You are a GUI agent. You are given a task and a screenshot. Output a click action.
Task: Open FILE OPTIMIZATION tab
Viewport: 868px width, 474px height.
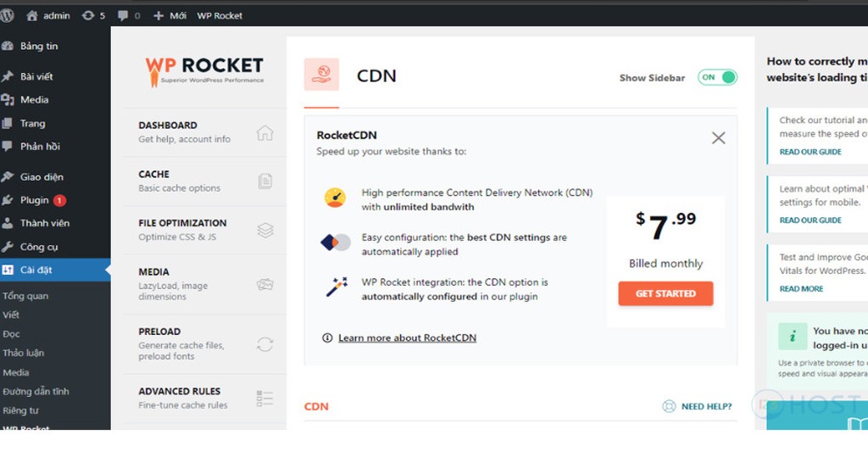[x=205, y=230]
